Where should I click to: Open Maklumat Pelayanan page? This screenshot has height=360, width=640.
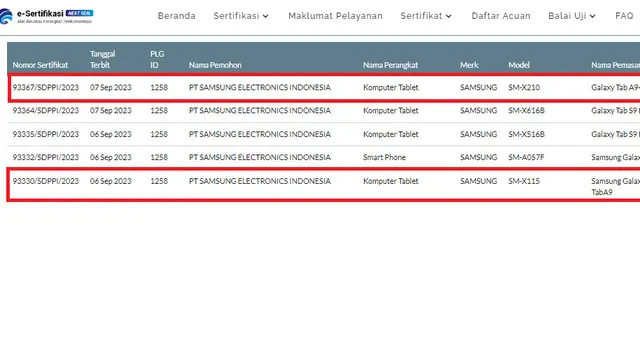click(336, 16)
